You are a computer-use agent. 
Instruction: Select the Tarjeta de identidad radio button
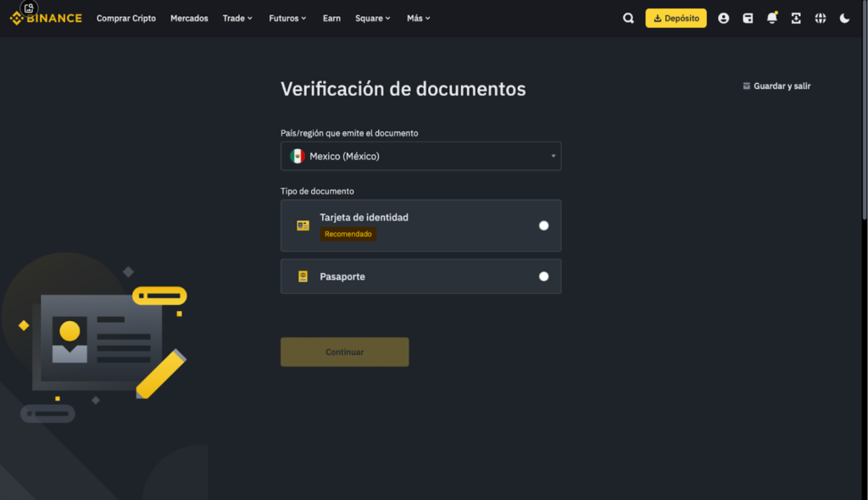[x=543, y=225]
